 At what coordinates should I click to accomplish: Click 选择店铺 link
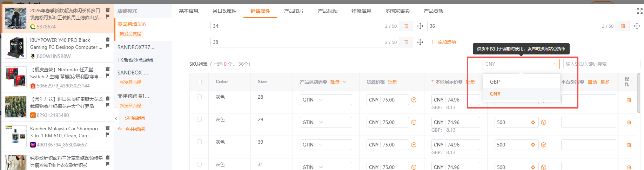(x=132, y=118)
